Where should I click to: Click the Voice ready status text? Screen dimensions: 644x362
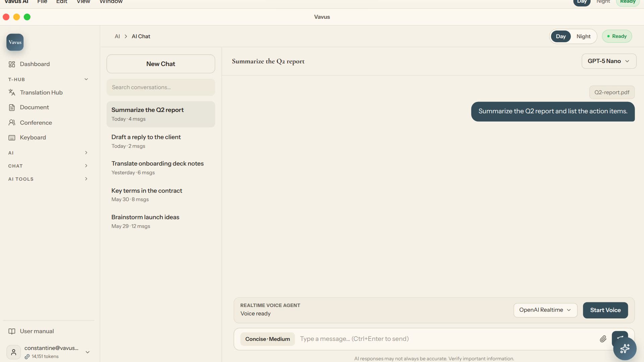(x=255, y=314)
